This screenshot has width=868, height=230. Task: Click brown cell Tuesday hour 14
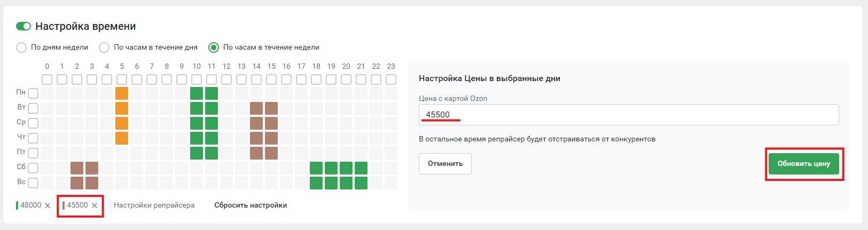point(256,108)
